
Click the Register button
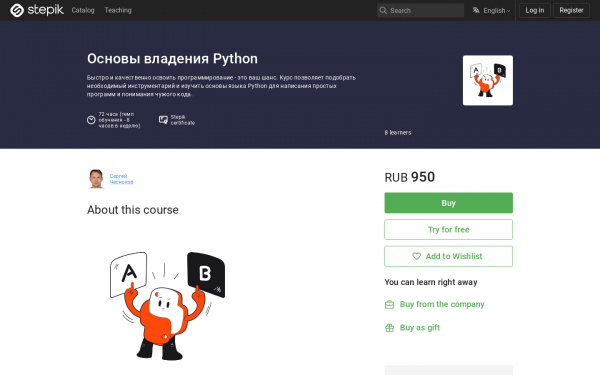(571, 10)
